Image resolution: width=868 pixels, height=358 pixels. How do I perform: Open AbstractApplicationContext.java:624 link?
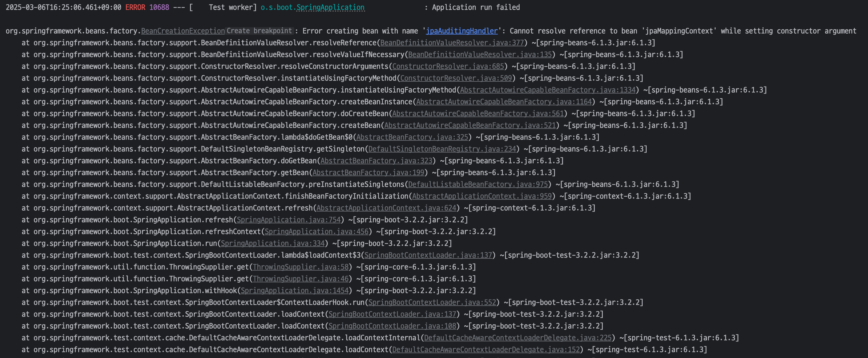(x=386, y=208)
